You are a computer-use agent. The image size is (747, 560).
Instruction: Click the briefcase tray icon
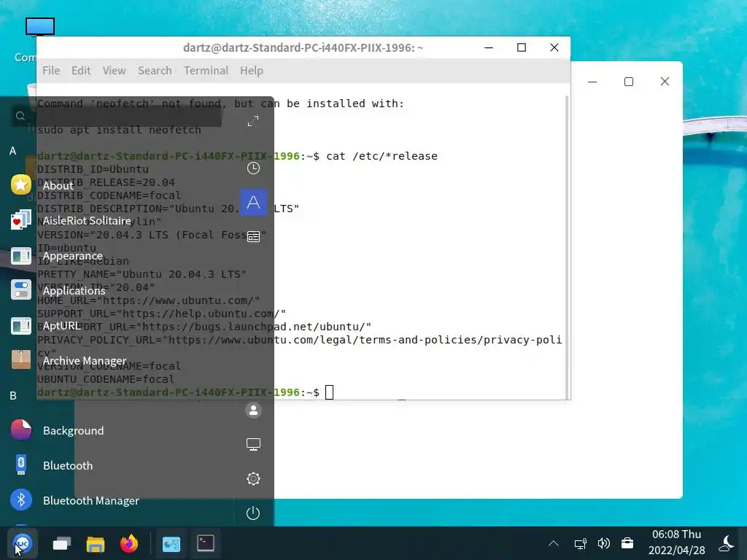click(x=627, y=543)
